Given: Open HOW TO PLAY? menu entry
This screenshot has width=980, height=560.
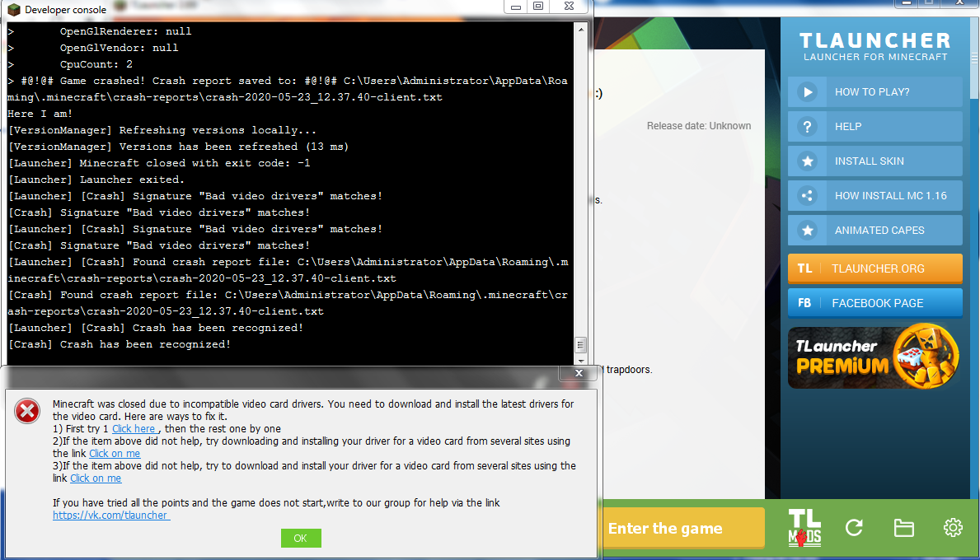Looking at the screenshot, I should click(x=875, y=91).
